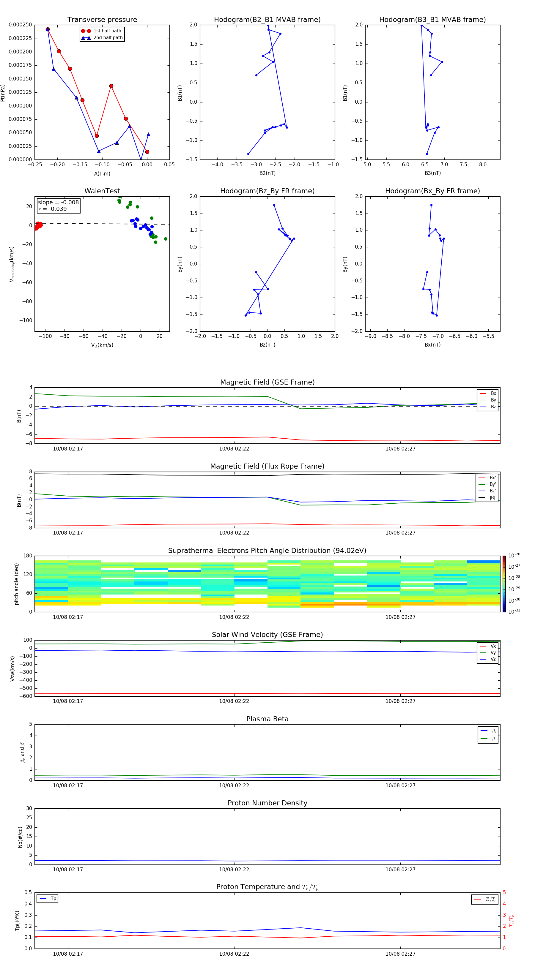Select the Bx' entry in Flux Rope legend
This screenshot has height=980, width=535.
point(487,478)
